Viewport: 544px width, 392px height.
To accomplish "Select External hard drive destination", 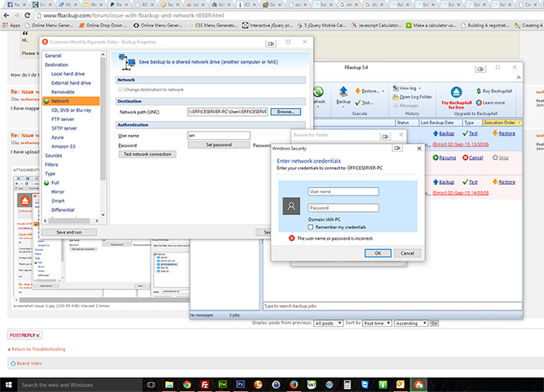I will pos(71,83).
